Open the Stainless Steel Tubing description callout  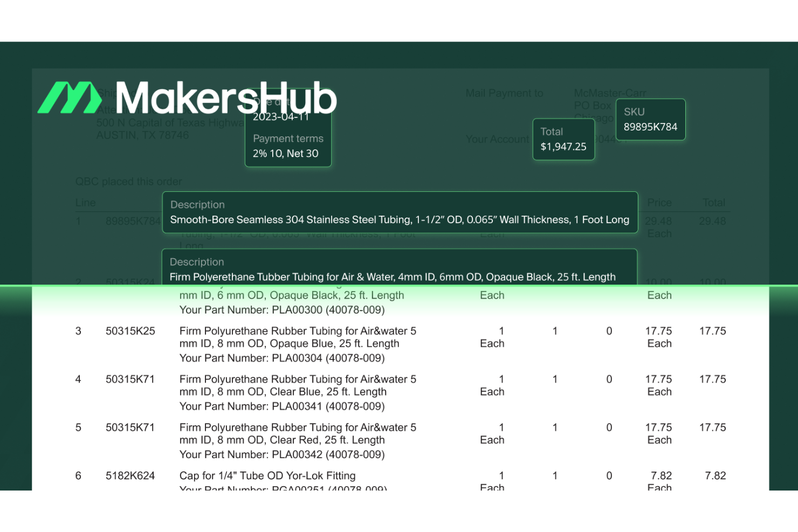pos(399,212)
